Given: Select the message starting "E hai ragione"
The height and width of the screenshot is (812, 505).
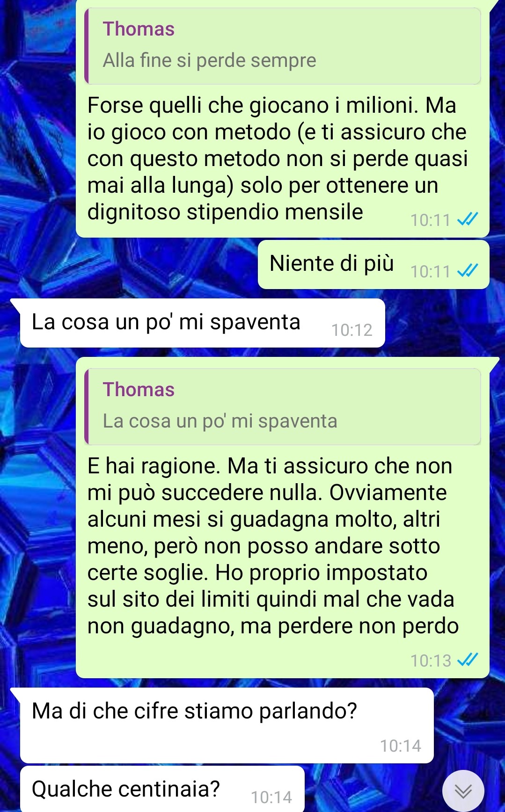Looking at the screenshot, I should click(x=283, y=518).
